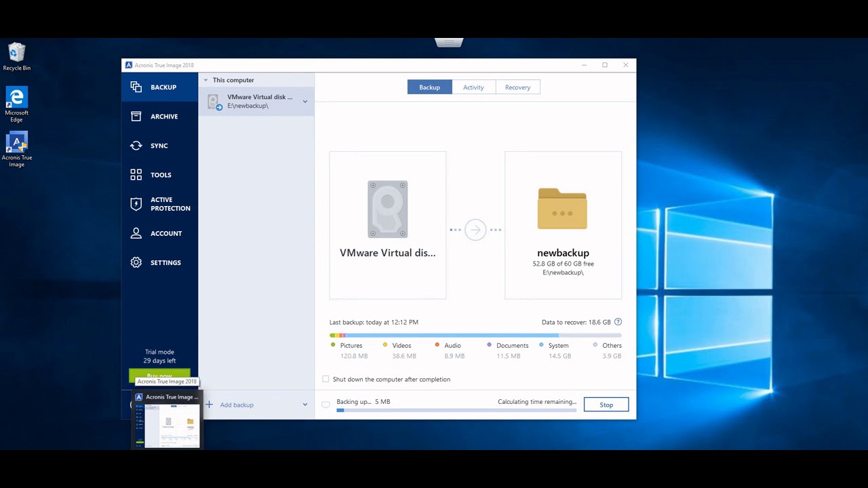Viewport: 868px width, 488px height.
Task: Click the 'Last backup: today at 12:12 PM' text
Action: point(374,323)
